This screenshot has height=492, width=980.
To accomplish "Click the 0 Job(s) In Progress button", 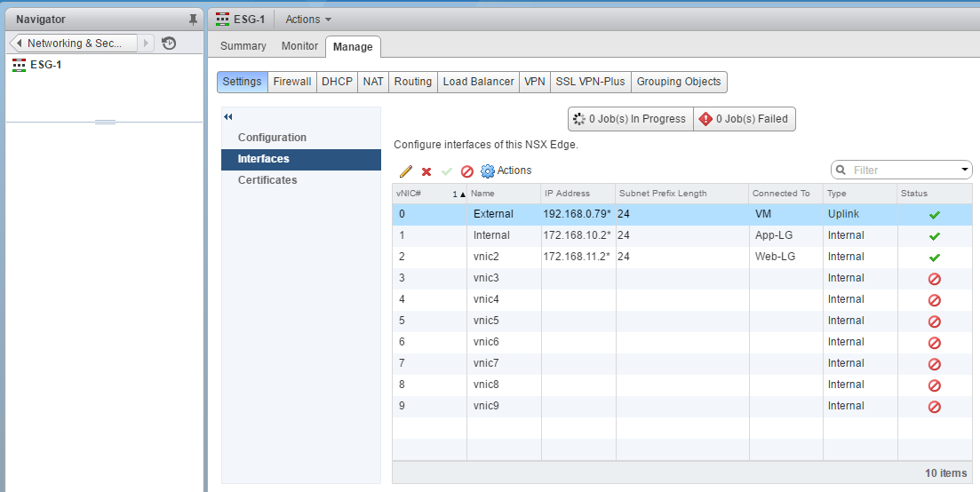I will click(x=630, y=119).
